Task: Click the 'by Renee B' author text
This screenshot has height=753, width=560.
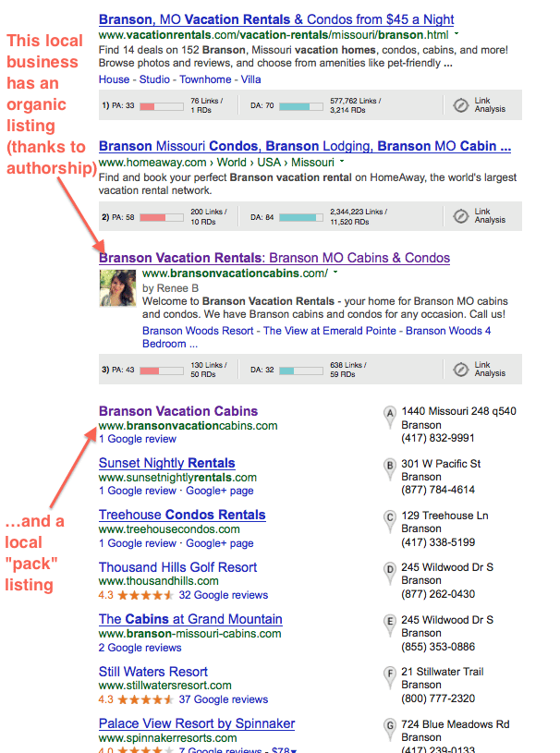Action: tap(170, 288)
